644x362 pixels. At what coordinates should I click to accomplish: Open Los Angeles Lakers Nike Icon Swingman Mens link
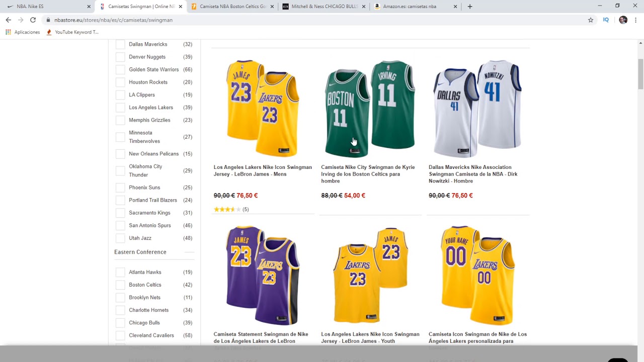[263, 170]
